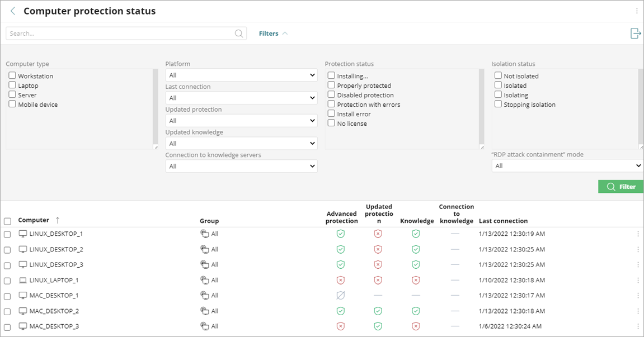Image resolution: width=644 pixels, height=337 pixels.
Task: Open the Platform dropdown
Action: [x=241, y=74]
